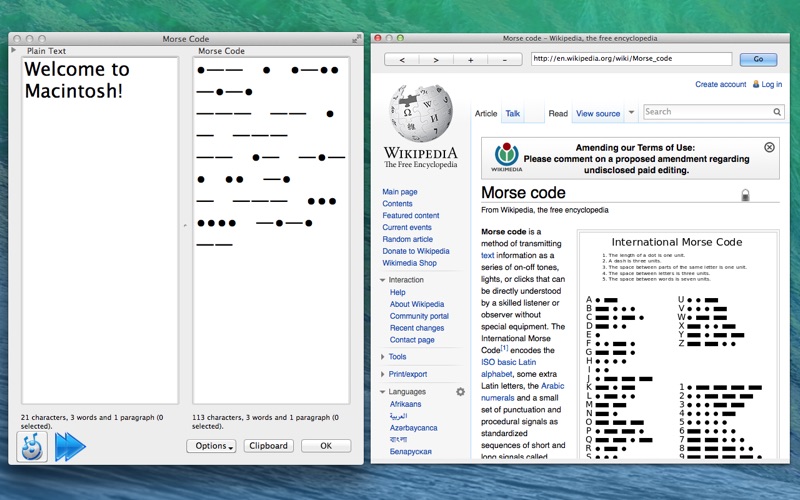Open the more-actions arrow beside View source
Image resolution: width=800 pixels, height=500 pixels.
point(631,114)
